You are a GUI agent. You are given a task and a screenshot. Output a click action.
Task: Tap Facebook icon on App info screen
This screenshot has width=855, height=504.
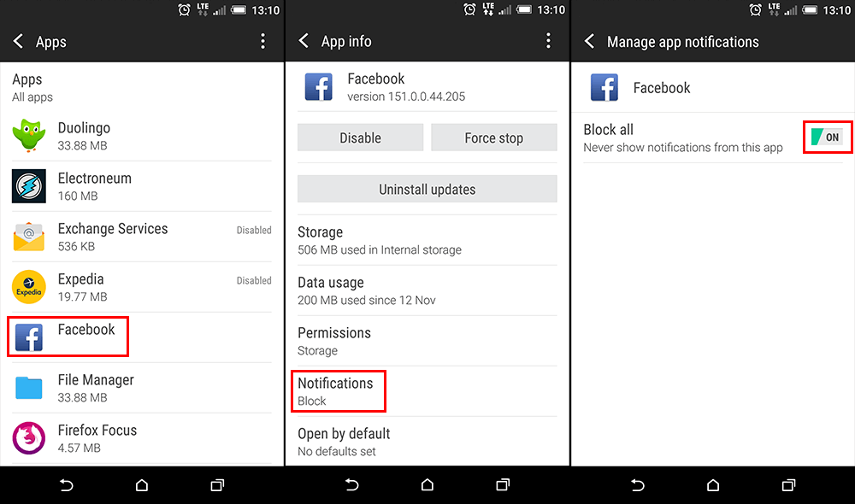(318, 87)
